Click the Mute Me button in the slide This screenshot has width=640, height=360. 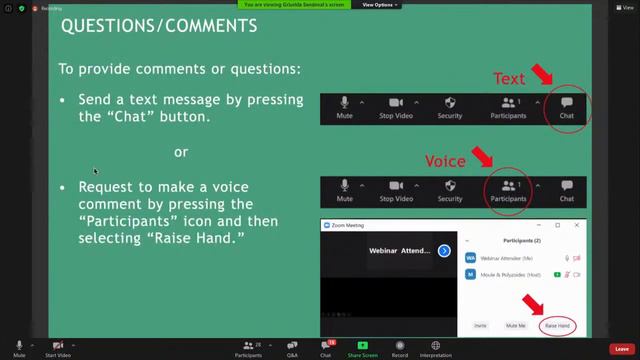coord(516,326)
